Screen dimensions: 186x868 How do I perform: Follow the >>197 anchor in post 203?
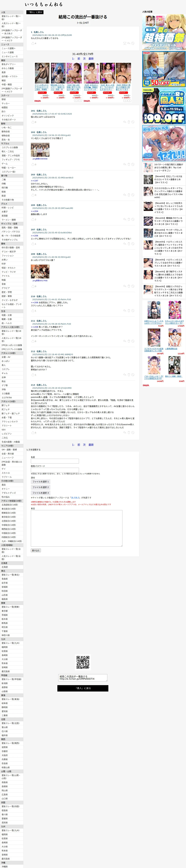pyautogui.click(x=34, y=181)
